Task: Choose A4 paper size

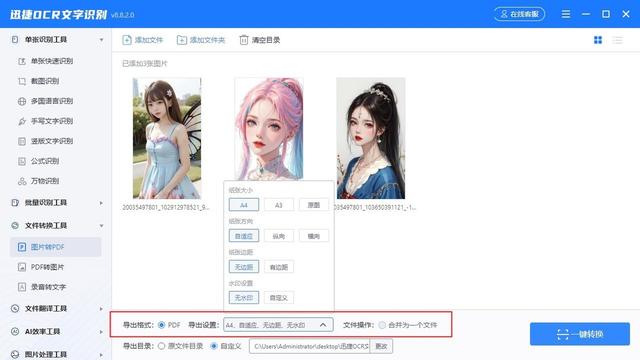Action: 244,205
